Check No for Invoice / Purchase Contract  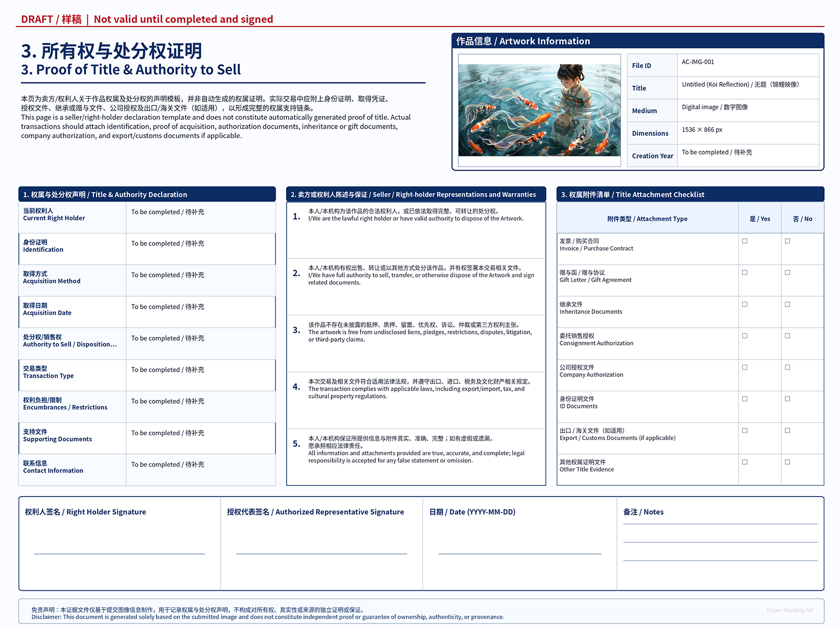tap(787, 241)
